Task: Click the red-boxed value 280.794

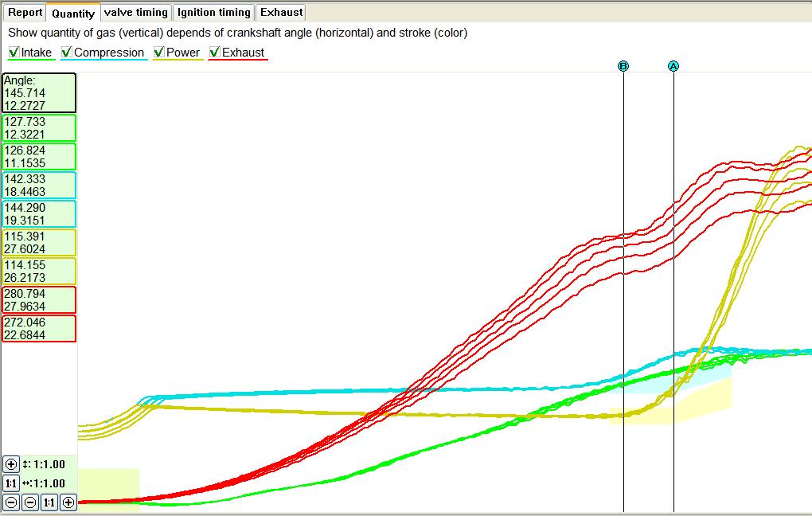Action: coord(25,294)
